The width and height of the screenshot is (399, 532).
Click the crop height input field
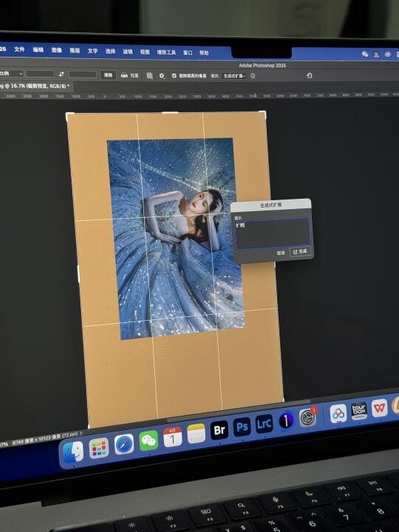click(x=83, y=75)
